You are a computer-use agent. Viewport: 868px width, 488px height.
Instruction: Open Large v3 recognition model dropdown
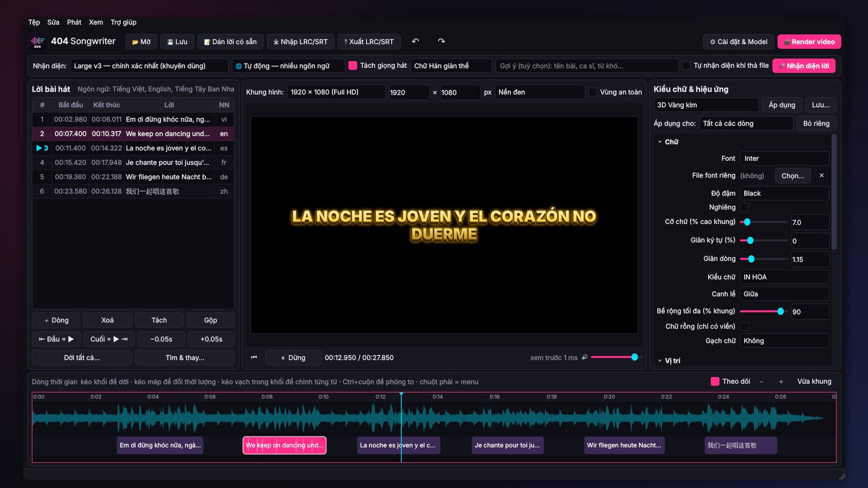tap(149, 66)
